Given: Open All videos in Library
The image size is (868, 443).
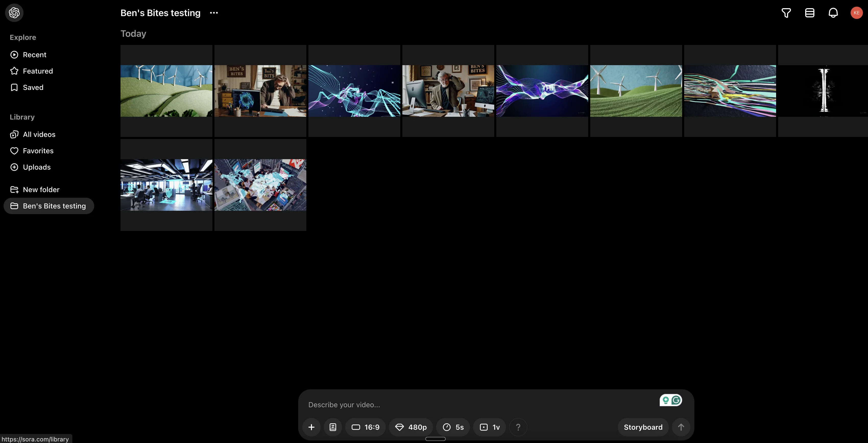Looking at the screenshot, I should 39,135.
